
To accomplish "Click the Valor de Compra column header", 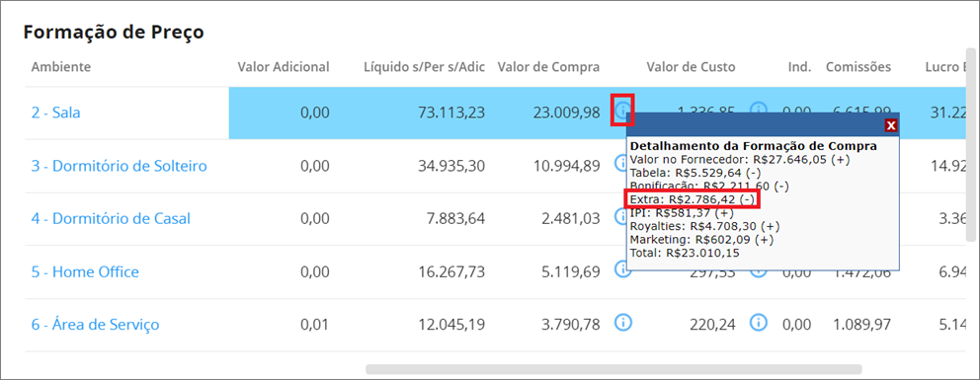I will click(548, 66).
